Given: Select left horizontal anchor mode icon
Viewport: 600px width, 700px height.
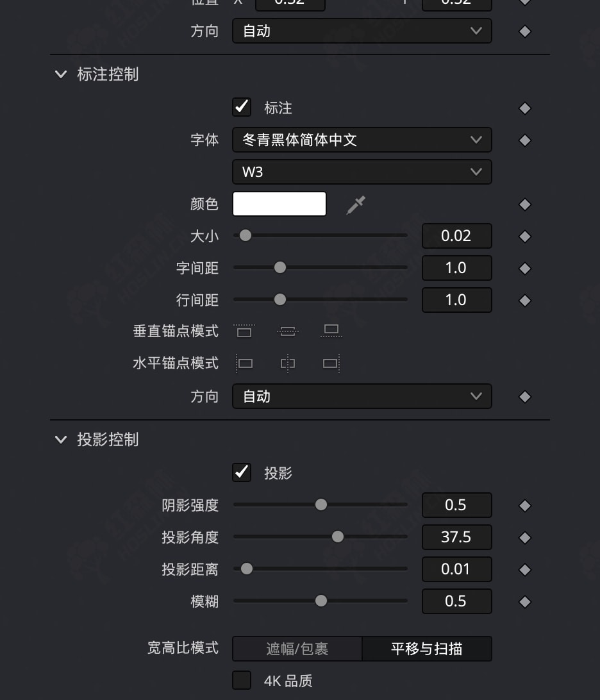Looking at the screenshot, I should [x=244, y=363].
